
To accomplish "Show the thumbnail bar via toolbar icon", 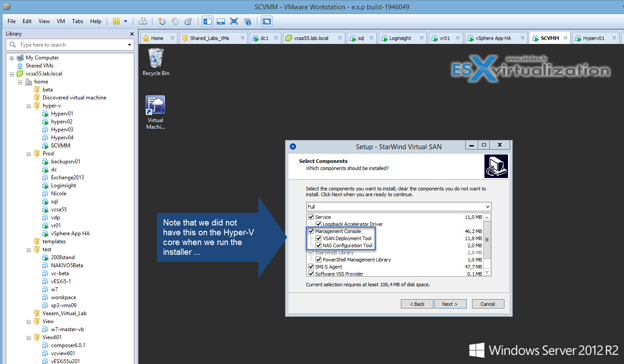I will coord(221,21).
